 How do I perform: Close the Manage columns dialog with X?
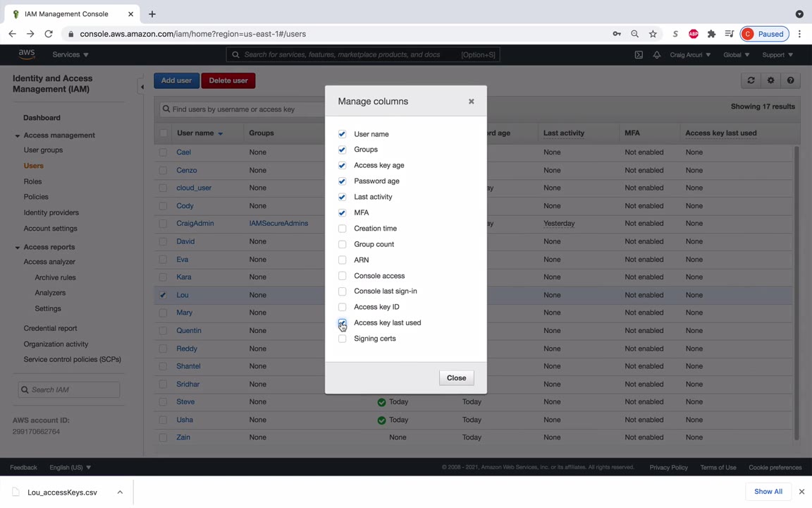coord(472,101)
